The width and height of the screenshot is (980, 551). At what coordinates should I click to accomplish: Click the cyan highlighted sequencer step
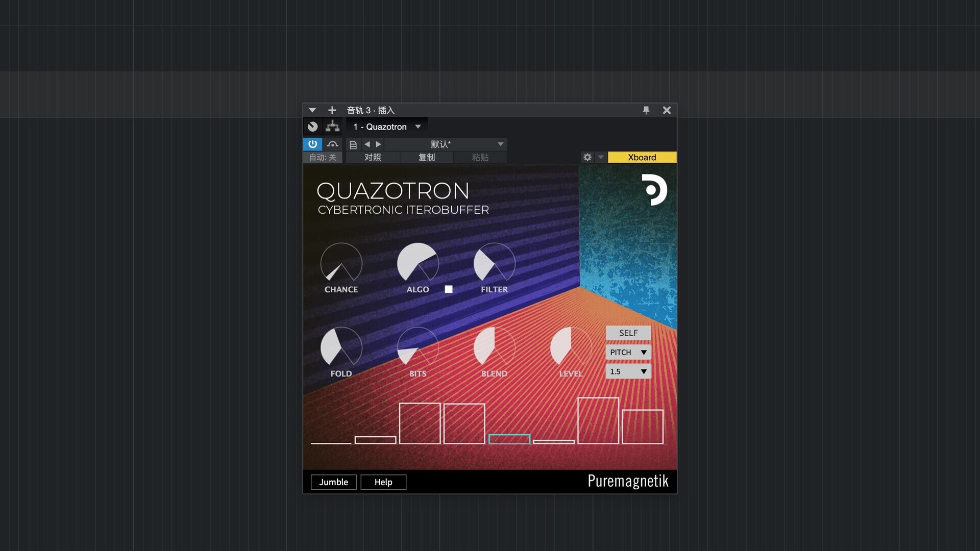tap(509, 439)
